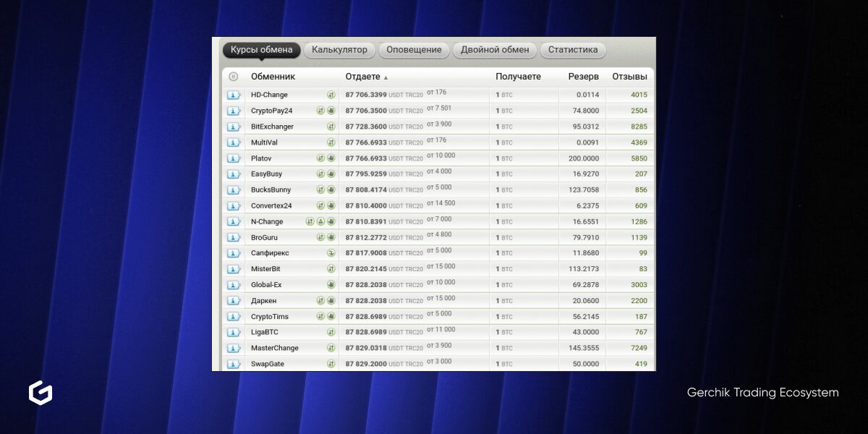Open info icon for Platov
The width and height of the screenshot is (868, 434).
(233, 158)
